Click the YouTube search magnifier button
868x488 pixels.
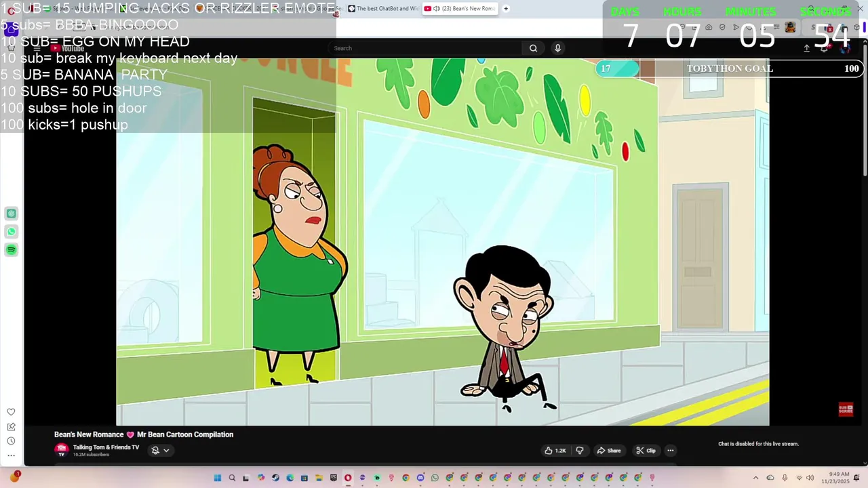pos(533,48)
